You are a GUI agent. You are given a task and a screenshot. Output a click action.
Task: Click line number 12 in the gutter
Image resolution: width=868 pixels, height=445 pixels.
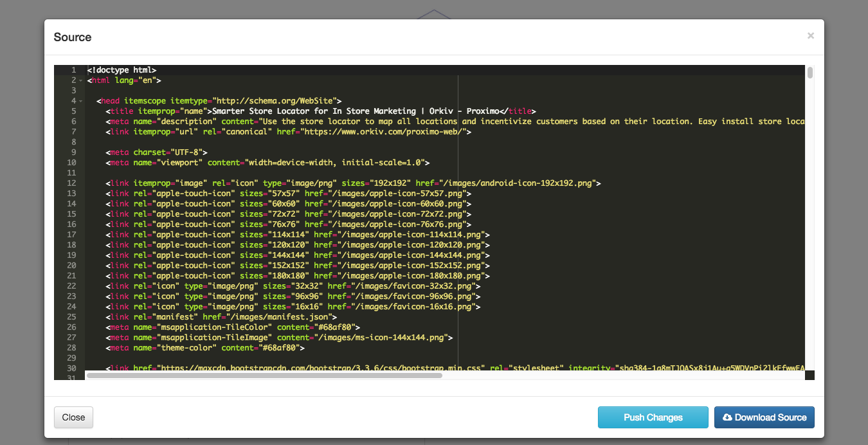coord(71,183)
